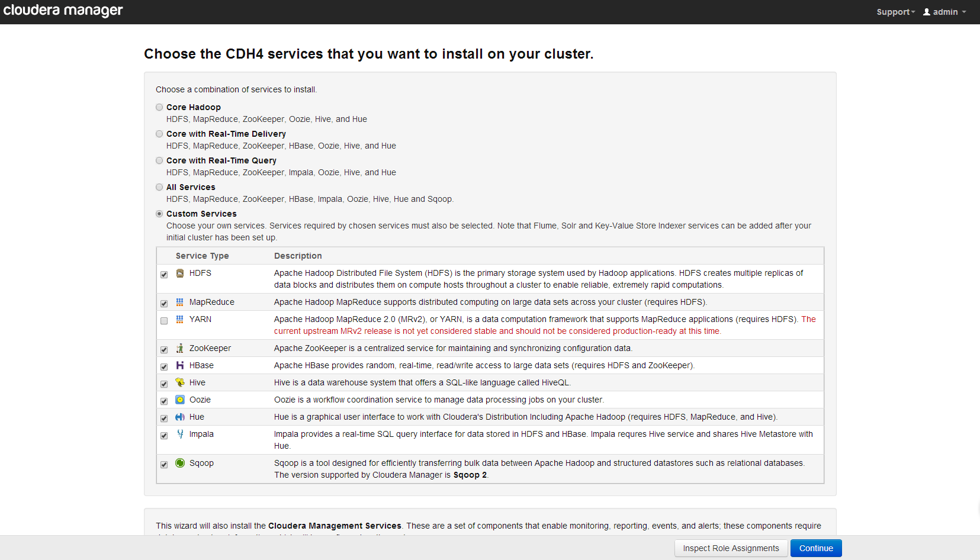Click Inspect Role Assignments button
This screenshot has width=980, height=560.
pyautogui.click(x=731, y=548)
